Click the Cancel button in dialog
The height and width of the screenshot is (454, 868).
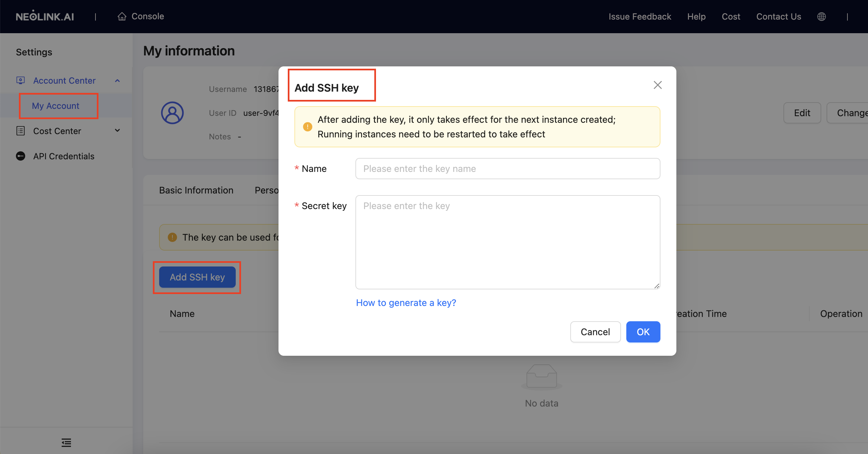coord(595,332)
